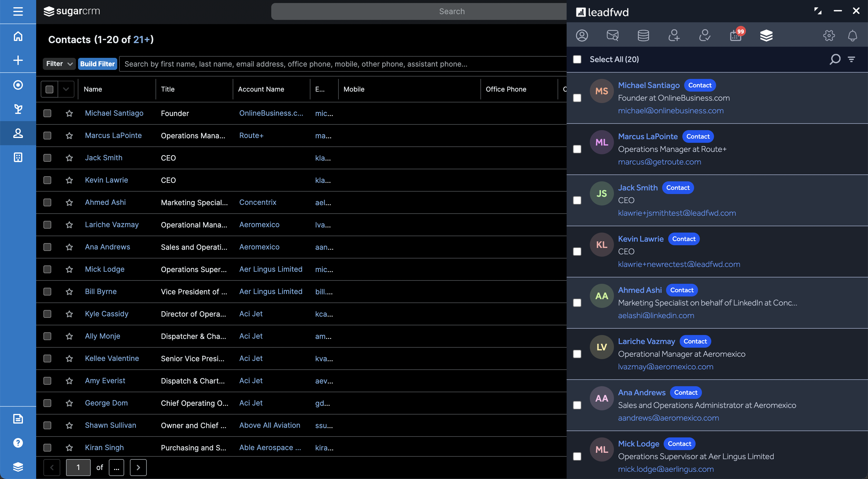
Task: Check table header select-all checkbox
Action: click(49, 89)
